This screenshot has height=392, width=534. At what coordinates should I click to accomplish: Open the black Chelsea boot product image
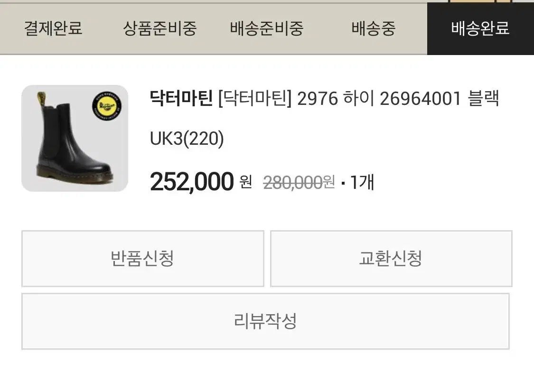coord(75,138)
